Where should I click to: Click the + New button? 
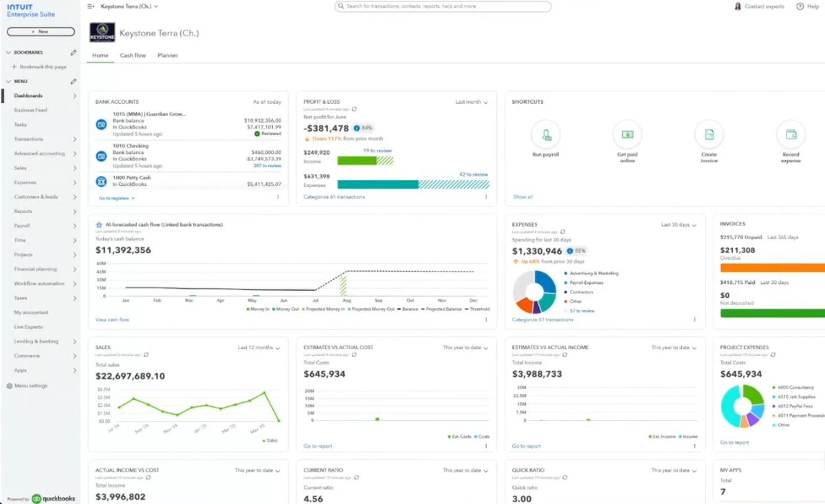point(41,32)
